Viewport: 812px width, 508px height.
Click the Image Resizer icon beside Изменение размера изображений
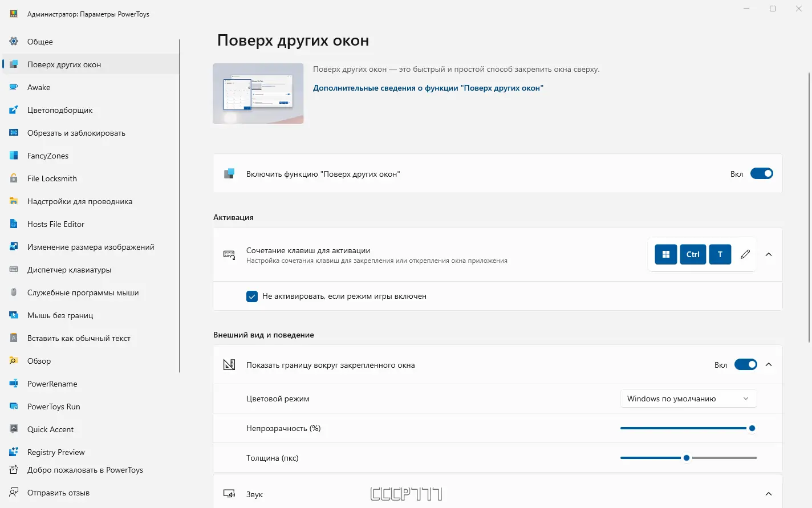click(x=14, y=246)
